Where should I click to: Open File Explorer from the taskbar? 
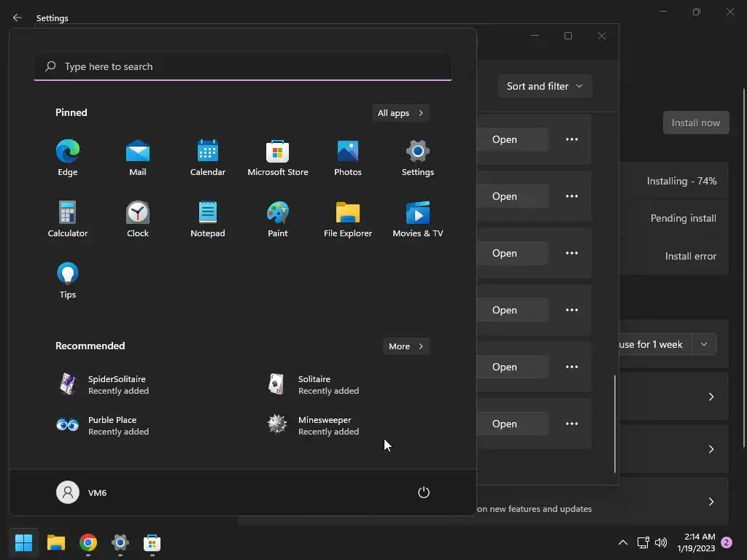tap(55, 542)
